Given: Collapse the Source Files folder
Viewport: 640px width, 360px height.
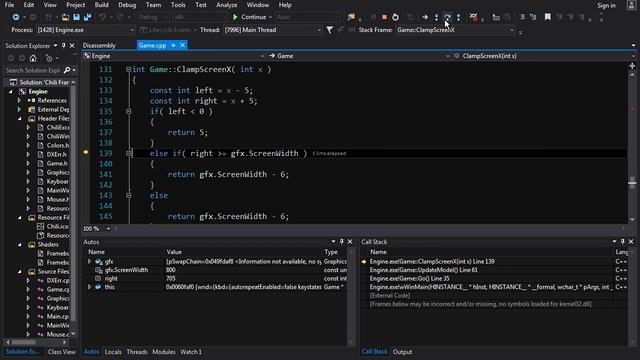Looking at the screenshot, I should (x=20, y=271).
